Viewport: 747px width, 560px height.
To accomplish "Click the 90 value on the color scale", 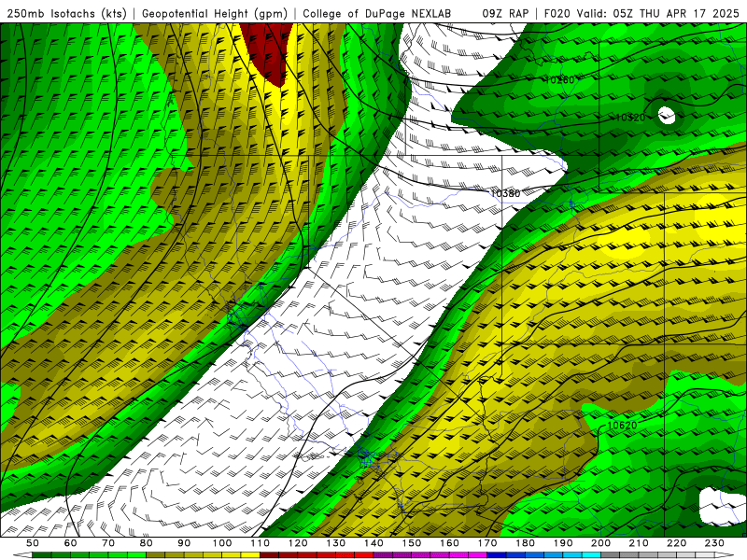I will point(184,543).
